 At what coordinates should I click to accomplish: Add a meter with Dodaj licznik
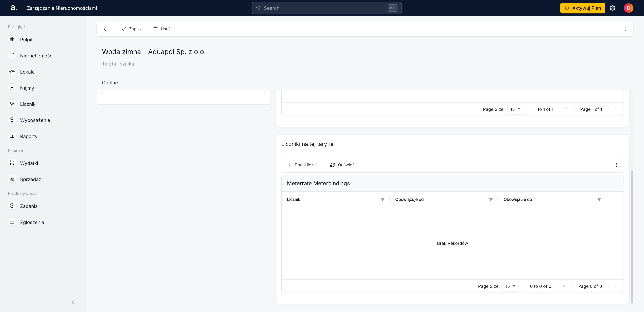(303, 165)
